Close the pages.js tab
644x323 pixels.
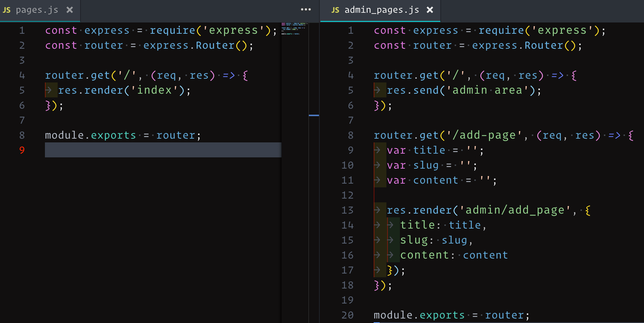pyautogui.click(x=70, y=10)
